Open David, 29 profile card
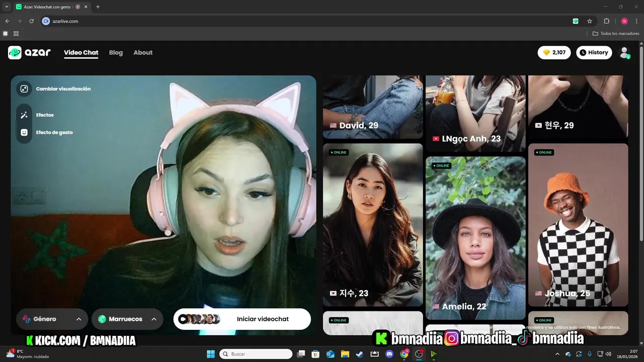This screenshot has height=362, width=644. (x=373, y=107)
